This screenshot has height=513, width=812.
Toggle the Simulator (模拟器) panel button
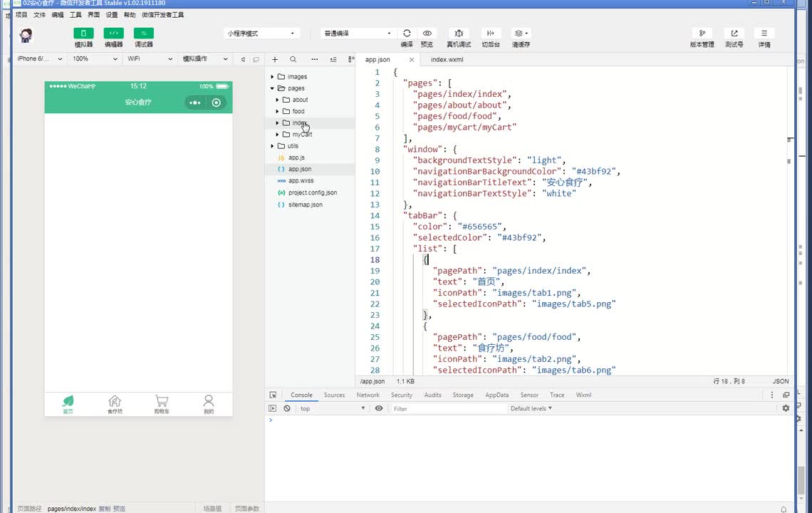click(x=83, y=33)
